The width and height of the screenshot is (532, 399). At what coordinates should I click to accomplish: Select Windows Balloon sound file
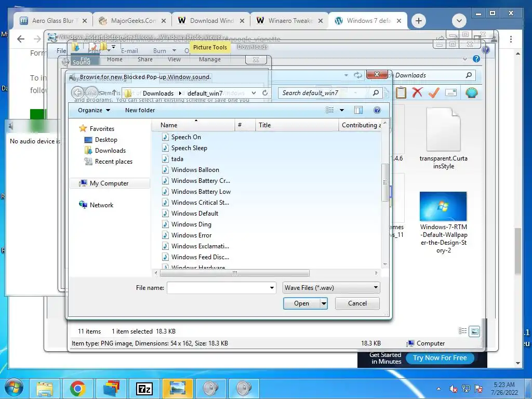point(195,170)
